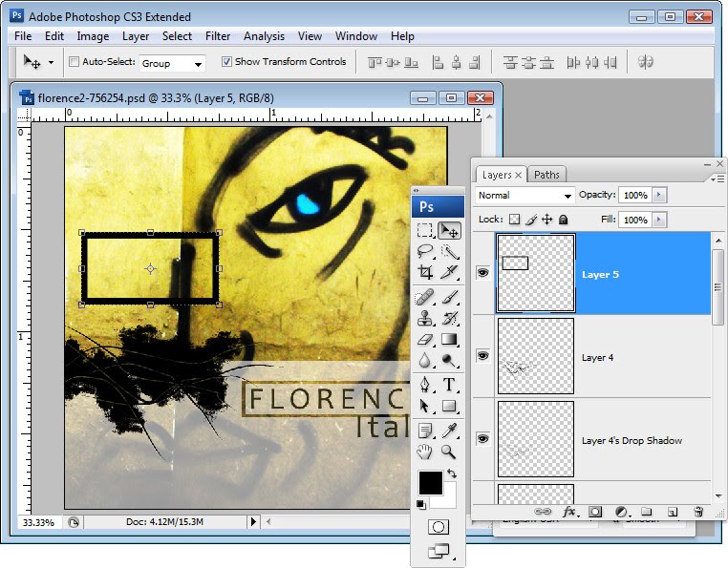
Task: Toggle lock transparent pixels
Action: coord(514,219)
